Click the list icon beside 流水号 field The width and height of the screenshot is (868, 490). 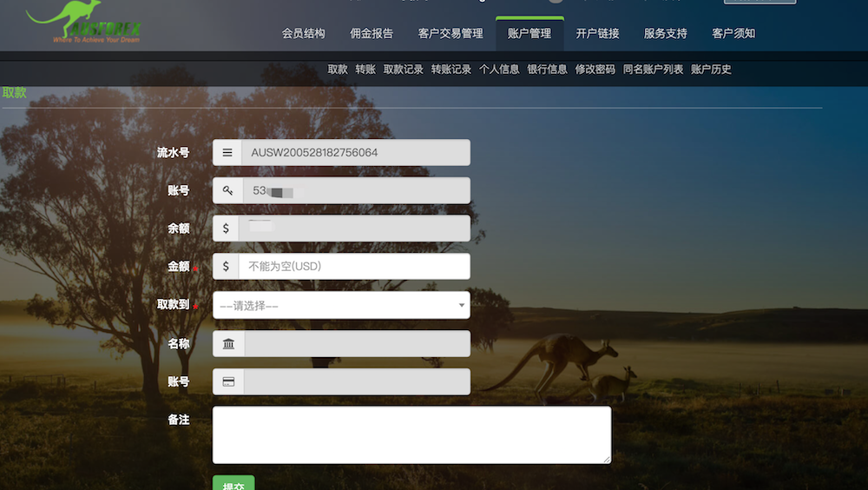tap(227, 153)
